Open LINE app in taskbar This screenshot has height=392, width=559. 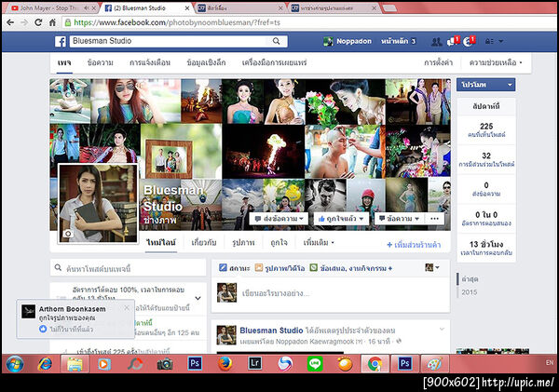click(x=315, y=364)
